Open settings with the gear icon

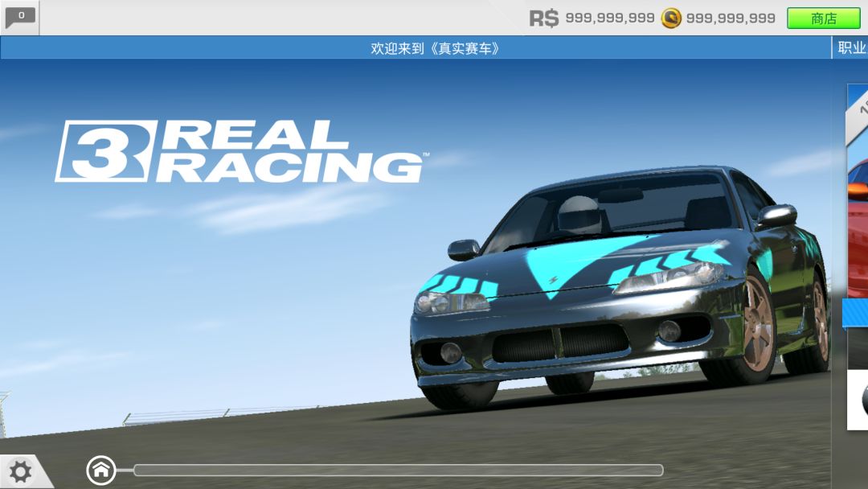click(x=20, y=472)
